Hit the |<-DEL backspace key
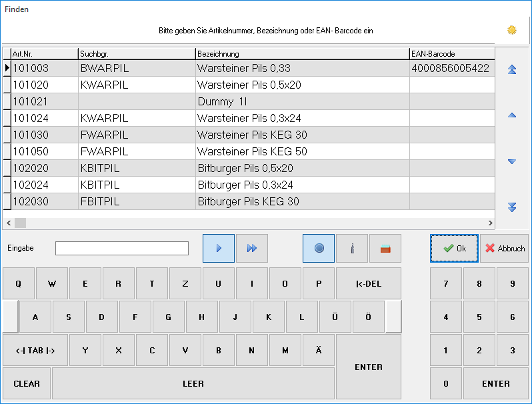The image size is (532, 404). tap(369, 283)
